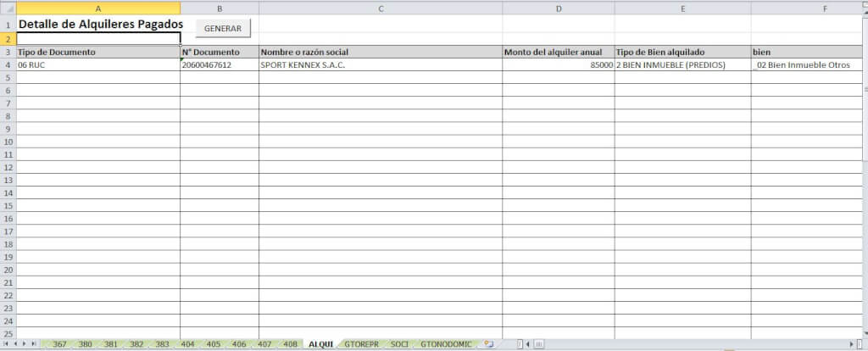Switch to sheet tab 367
Image resolution: width=868 pixels, height=351 pixels.
click(59, 344)
